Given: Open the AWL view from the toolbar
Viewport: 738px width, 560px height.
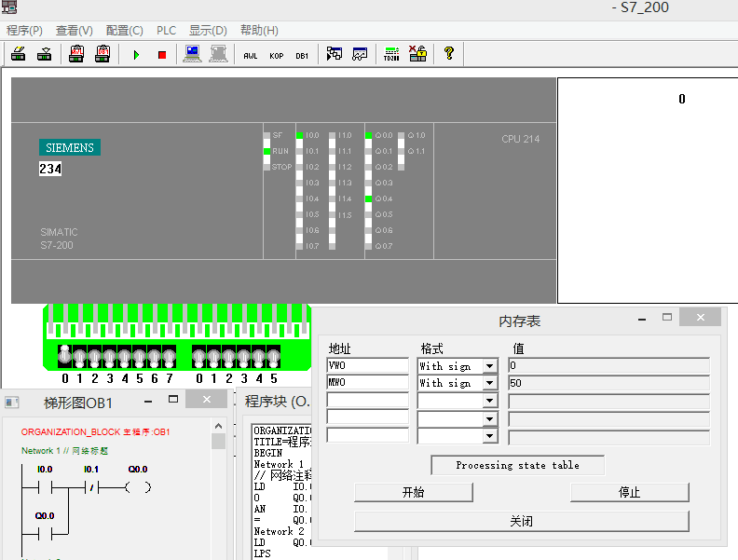Looking at the screenshot, I should tap(251, 56).
